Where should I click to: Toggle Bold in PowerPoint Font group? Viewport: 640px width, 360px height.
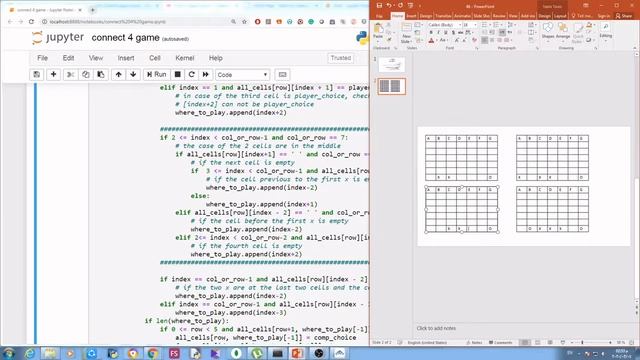(431, 33)
